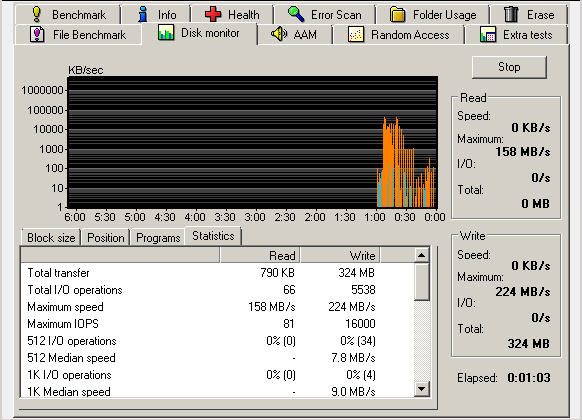The height and width of the screenshot is (420, 582).
Task: Click the 16000 write IOPS value
Action: click(360, 324)
